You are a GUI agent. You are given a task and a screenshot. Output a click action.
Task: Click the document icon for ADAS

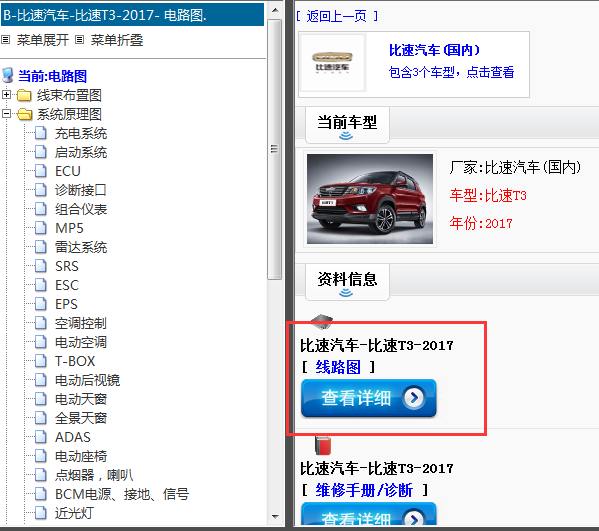[x=40, y=437]
